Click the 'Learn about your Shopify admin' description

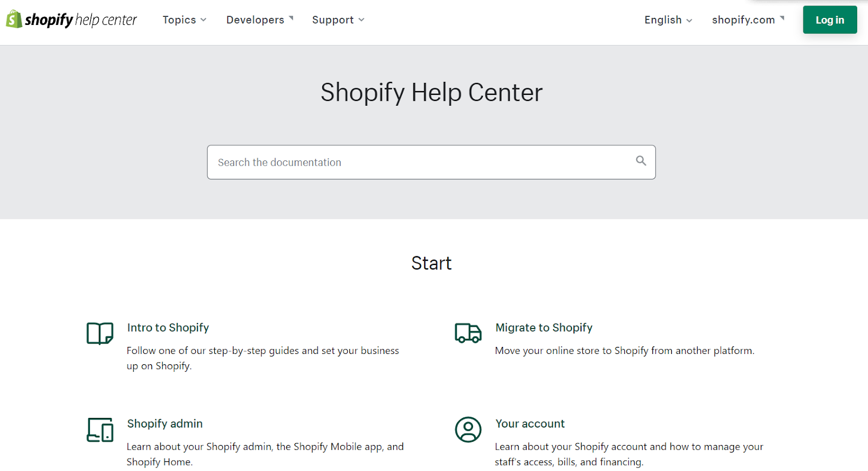[x=265, y=454]
